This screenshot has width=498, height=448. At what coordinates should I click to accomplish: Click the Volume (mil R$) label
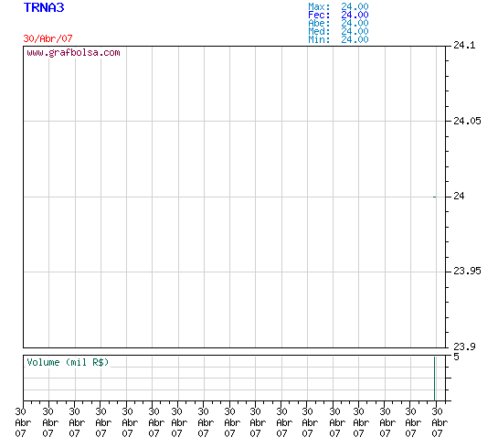point(68,362)
